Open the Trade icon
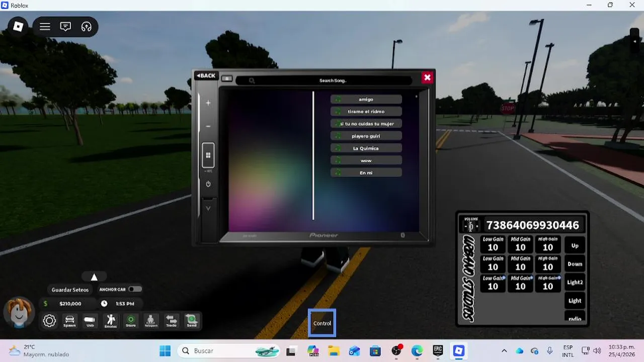This screenshot has width=644, height=362. coord(172,321)
